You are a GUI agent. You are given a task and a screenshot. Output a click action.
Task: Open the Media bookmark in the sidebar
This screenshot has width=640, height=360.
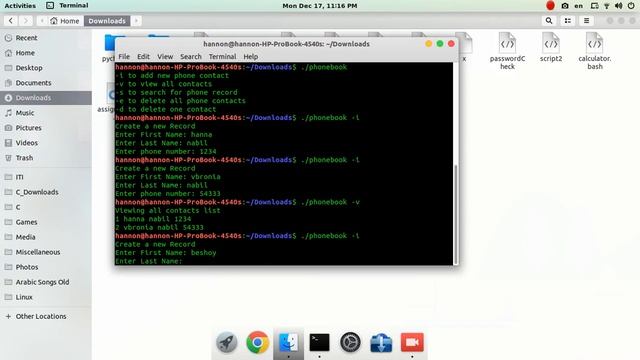(x=46, y=237)
